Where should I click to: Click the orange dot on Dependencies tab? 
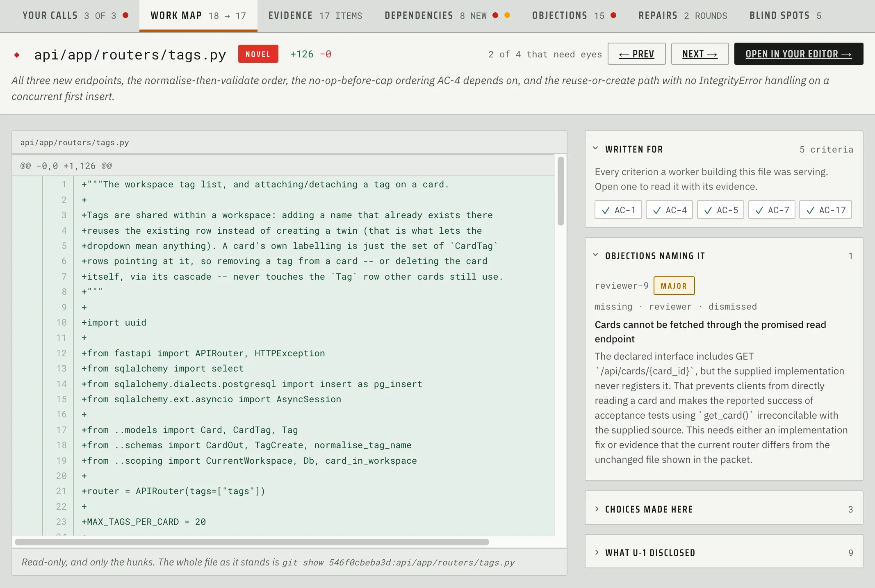[507, 15]
